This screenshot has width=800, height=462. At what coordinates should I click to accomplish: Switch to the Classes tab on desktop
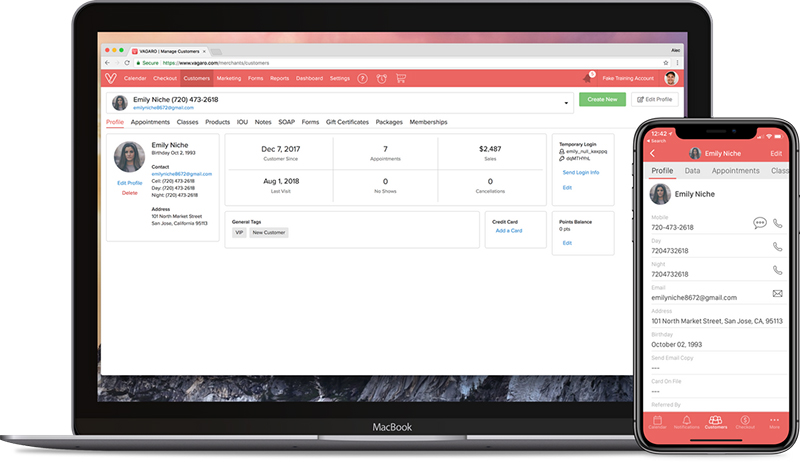pyautogui.click(x=187, y=122)
